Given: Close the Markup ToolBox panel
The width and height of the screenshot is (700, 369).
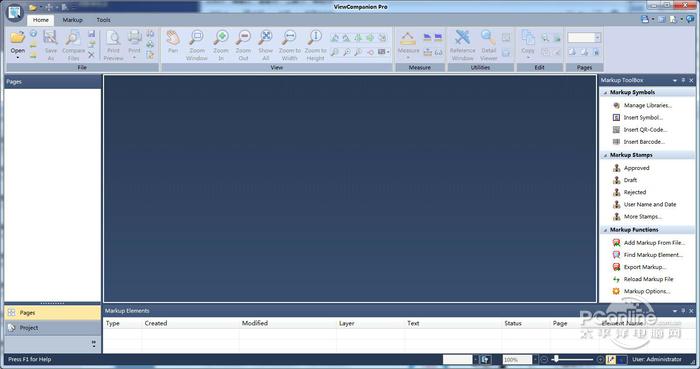Looking at the screenshot, I should pos(692,80).
